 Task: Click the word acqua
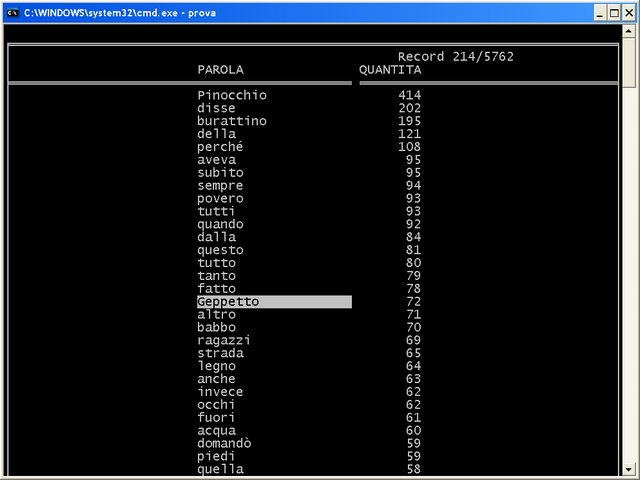216,431
